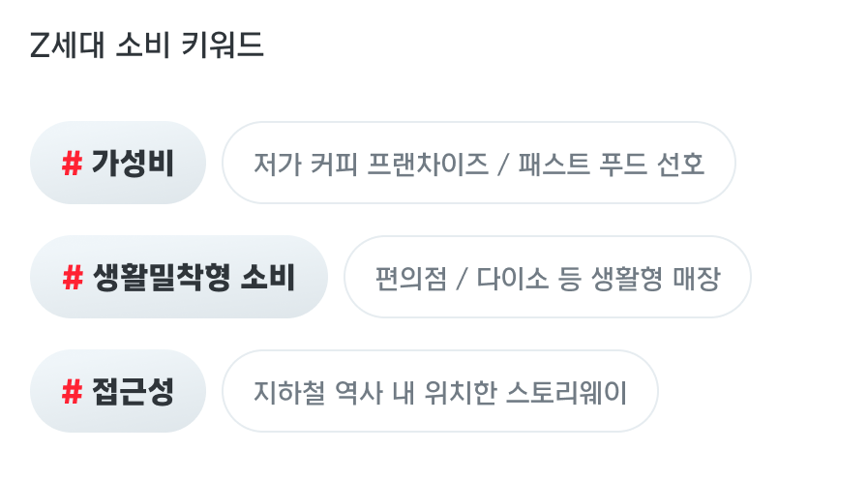Click the red # symbol beside 접근성
Screen dimensions: 868x481
click(72, 391)
